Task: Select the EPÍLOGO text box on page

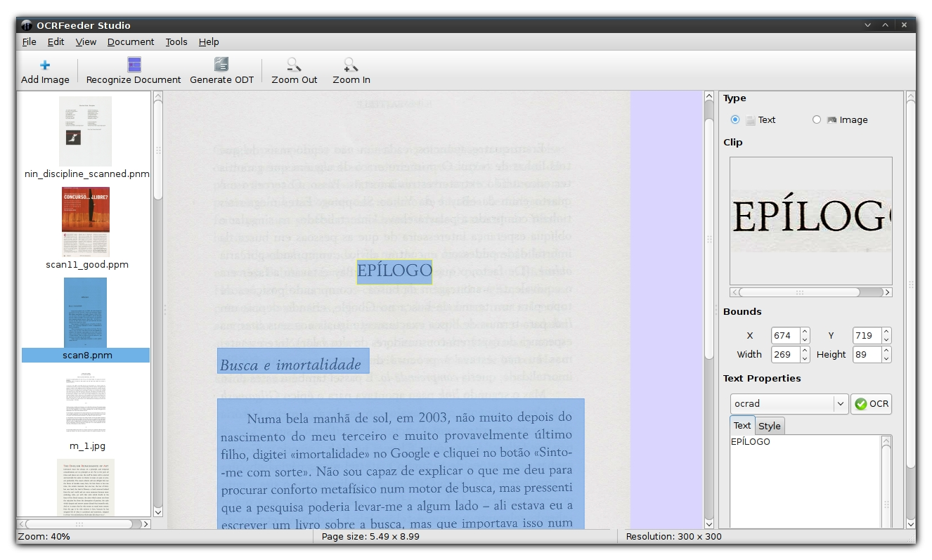Action: coord(394,271)
